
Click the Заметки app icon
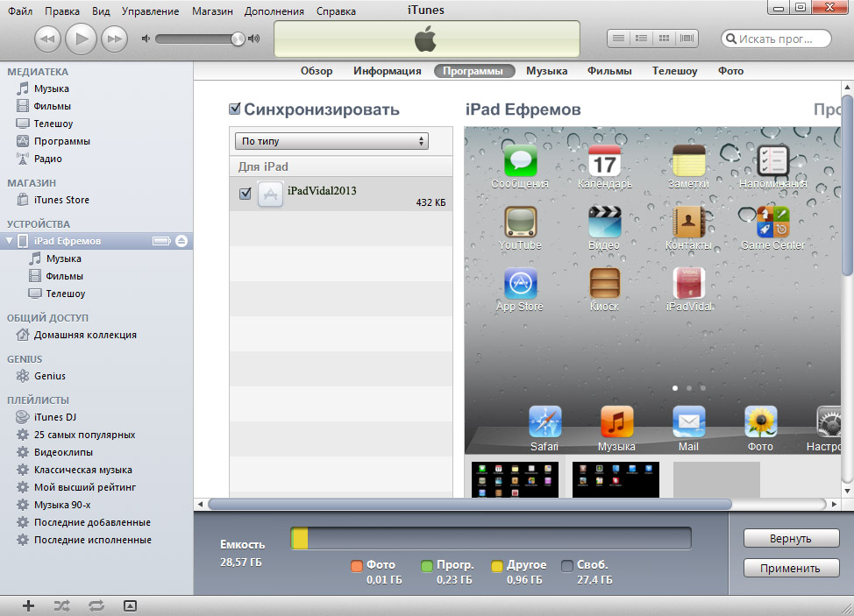pos(689,160)
